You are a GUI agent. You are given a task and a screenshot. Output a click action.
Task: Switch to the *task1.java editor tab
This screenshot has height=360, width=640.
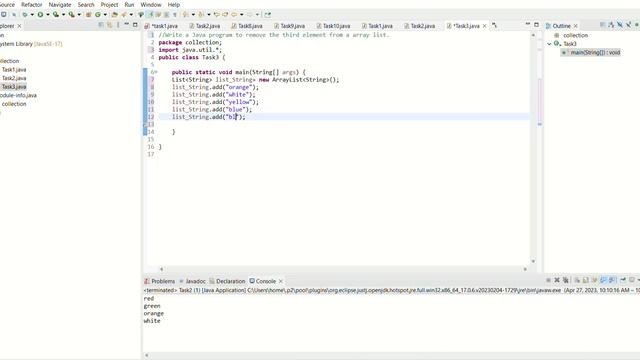point(162,26)
